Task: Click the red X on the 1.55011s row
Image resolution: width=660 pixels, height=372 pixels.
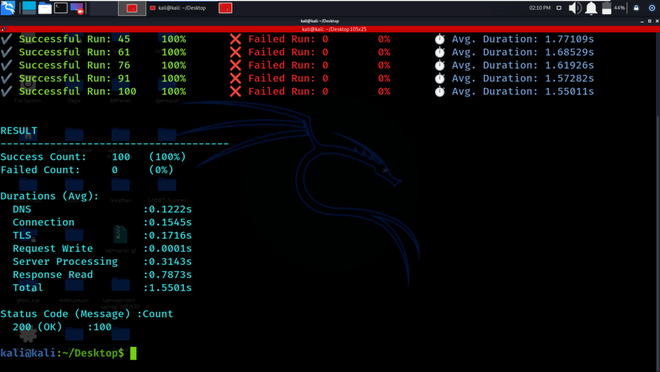Action: pos(236,91)
